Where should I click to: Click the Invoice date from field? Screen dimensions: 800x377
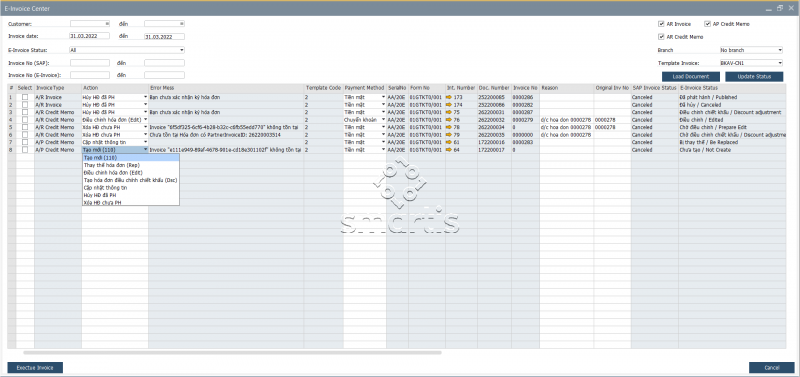click(89, 36)
